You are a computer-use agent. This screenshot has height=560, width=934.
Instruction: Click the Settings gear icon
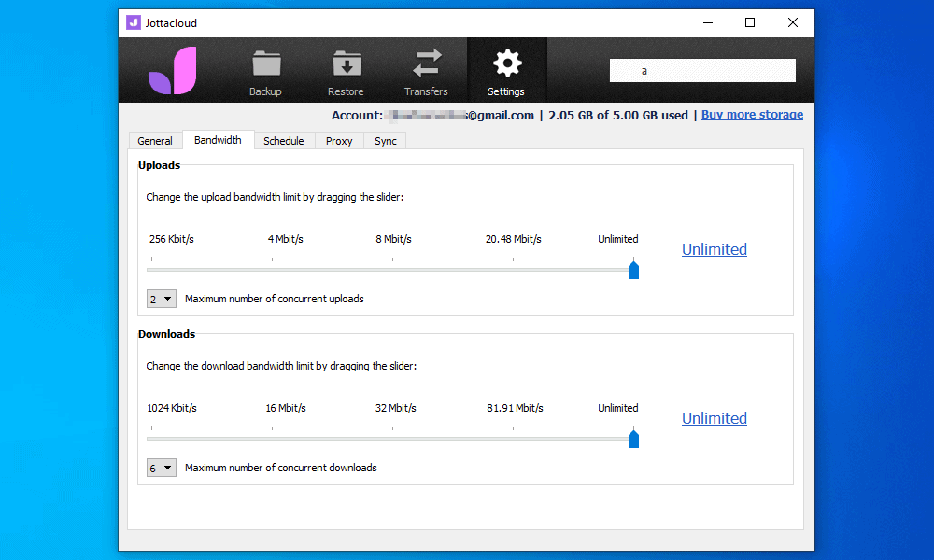(506, 65)
